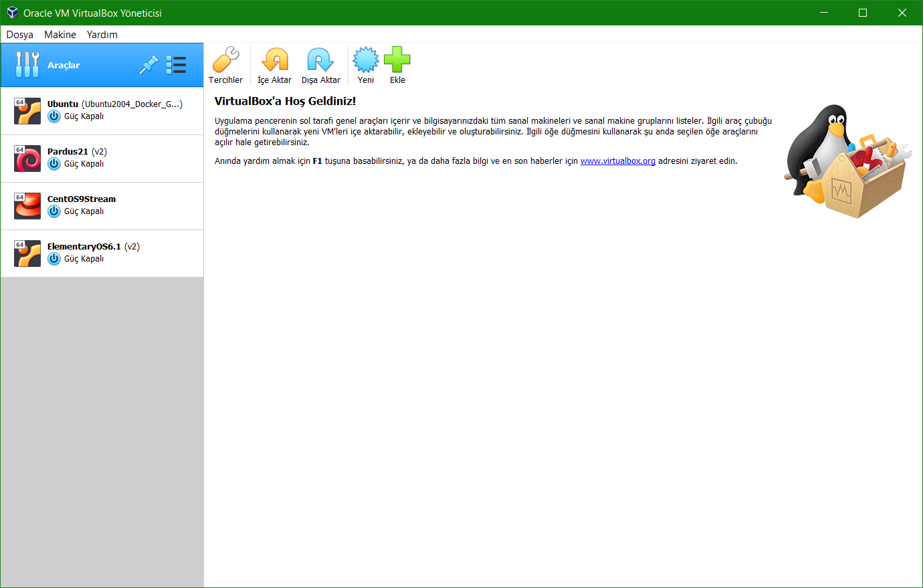This screenshot has width=923, height=588.
Task: Minimize the VirtualBox window
Action: [x=824, y=13]
